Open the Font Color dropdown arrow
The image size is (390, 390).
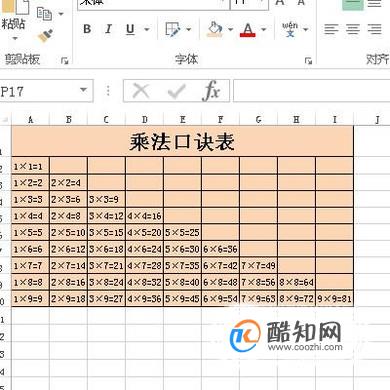click(263, 30)
